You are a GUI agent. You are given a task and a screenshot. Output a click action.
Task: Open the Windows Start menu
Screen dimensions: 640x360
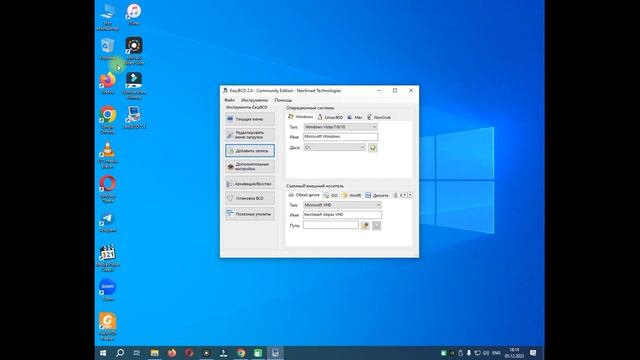(103, 353)
